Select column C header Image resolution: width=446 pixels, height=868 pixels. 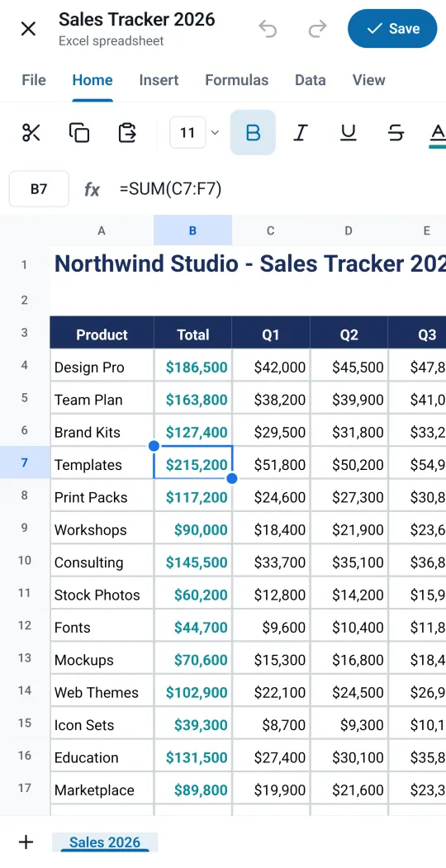271,230
